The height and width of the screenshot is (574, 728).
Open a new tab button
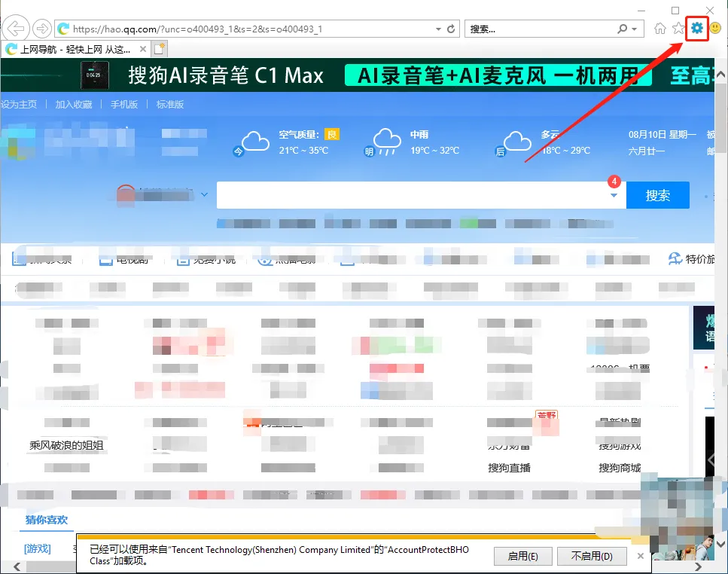click(160, 49)
